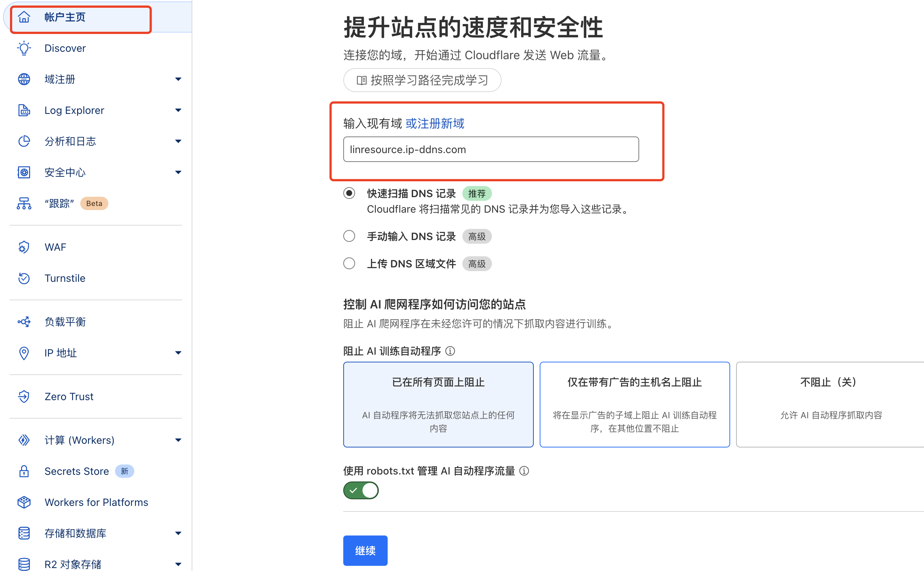Click the Secrets Store lock icon

coord(24,471)
